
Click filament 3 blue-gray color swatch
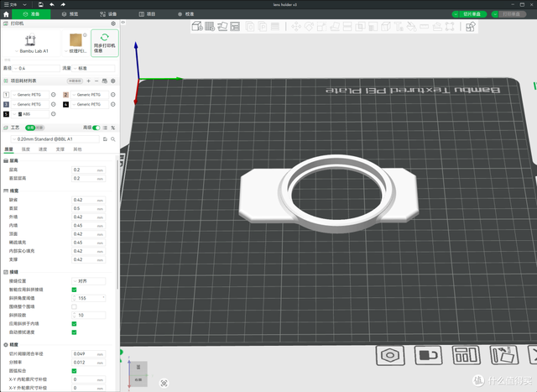click(6, 104)
